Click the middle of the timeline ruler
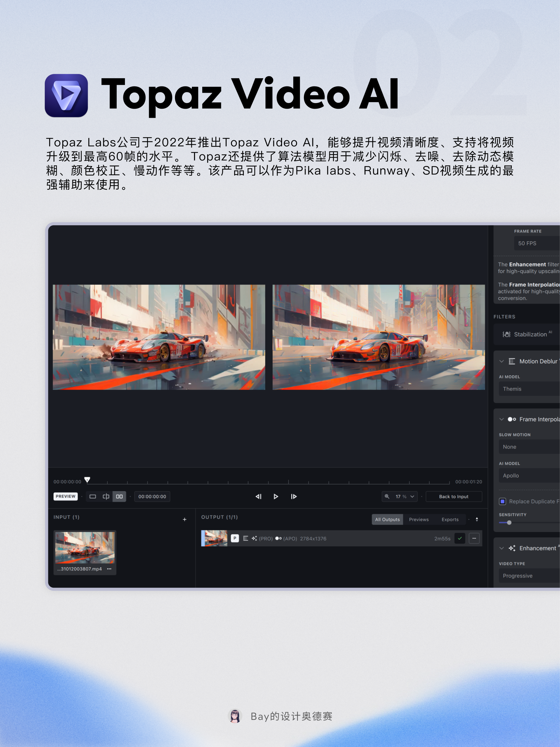Image resolution: width=560 pixels, height=747 pixels. (x=268, y=483)
